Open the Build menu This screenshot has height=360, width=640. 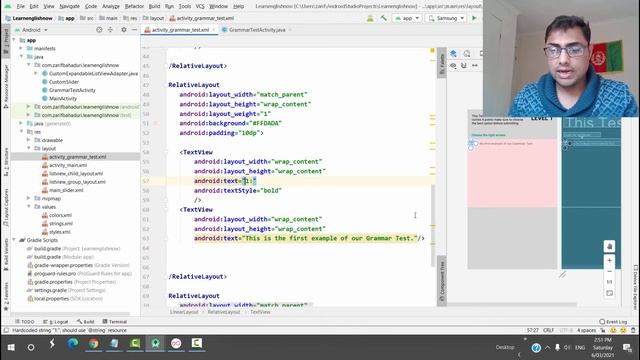pyautogui.click(x=154, y=6)
